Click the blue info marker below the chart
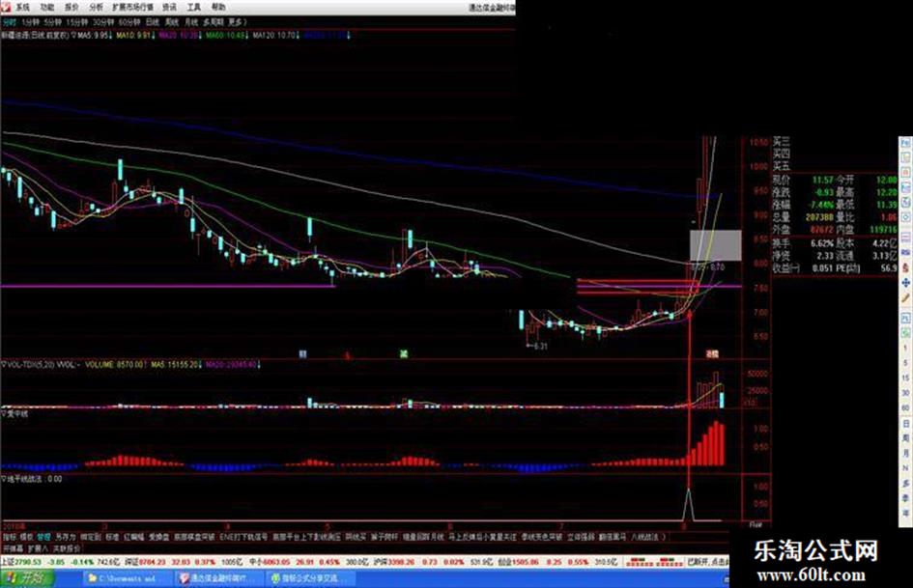This screenshot has width=913, height=588. (x=302, y=353)
